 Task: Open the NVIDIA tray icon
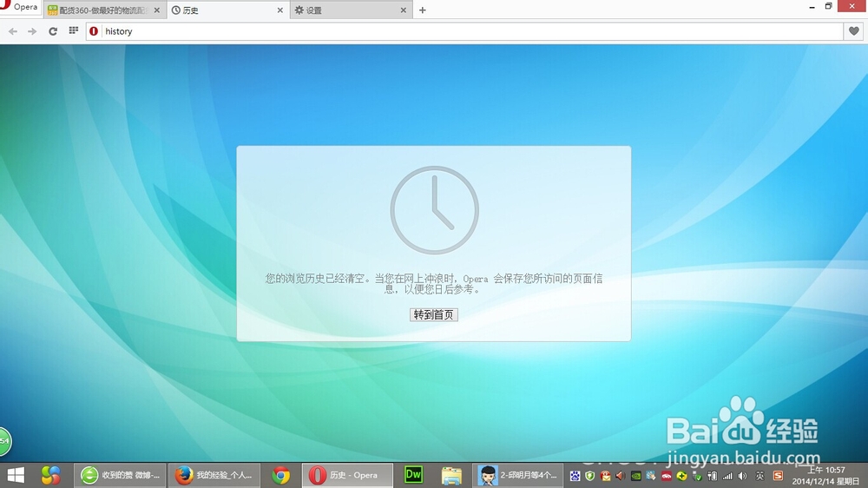coord(636,476)
